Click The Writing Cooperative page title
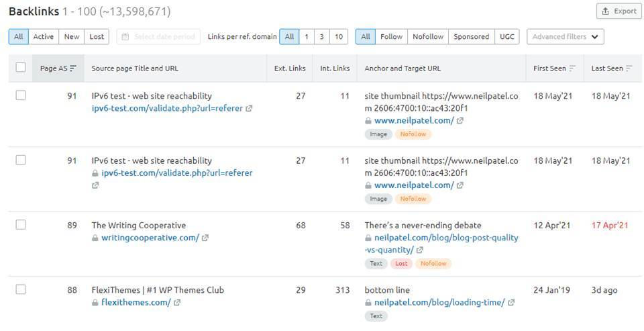 click(139, 226)
